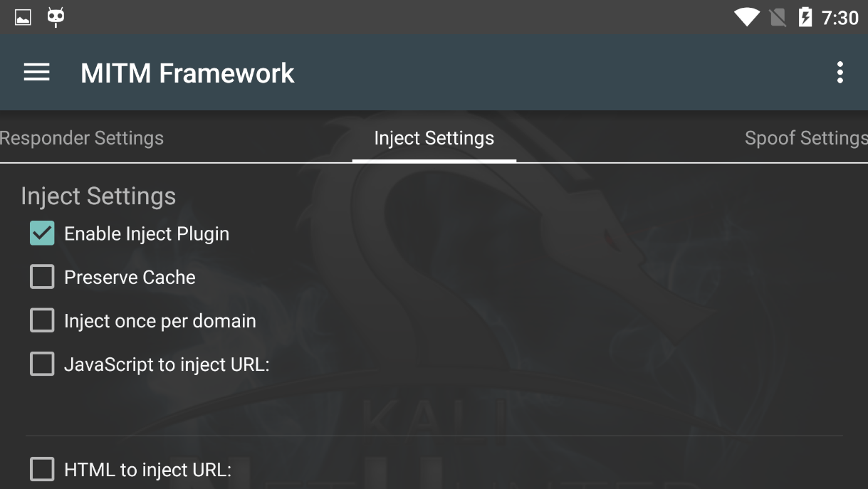
Task: Switch to the Responder Settings tab
Action: pos(82,138)
